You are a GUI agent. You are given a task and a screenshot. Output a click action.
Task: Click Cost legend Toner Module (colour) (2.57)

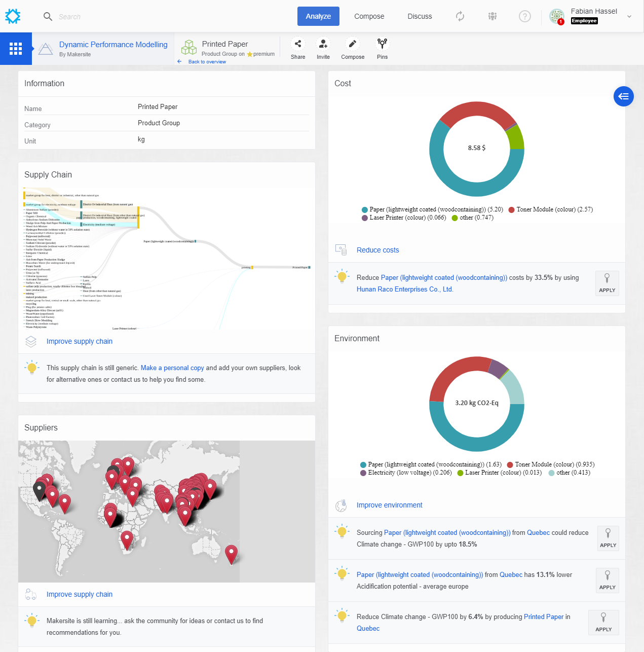(550, 209)
